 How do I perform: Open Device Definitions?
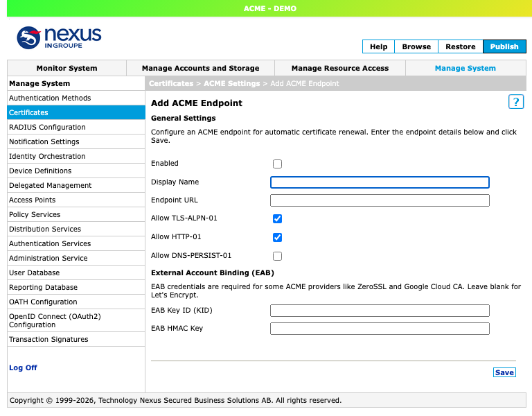click(x=76, y=171)
